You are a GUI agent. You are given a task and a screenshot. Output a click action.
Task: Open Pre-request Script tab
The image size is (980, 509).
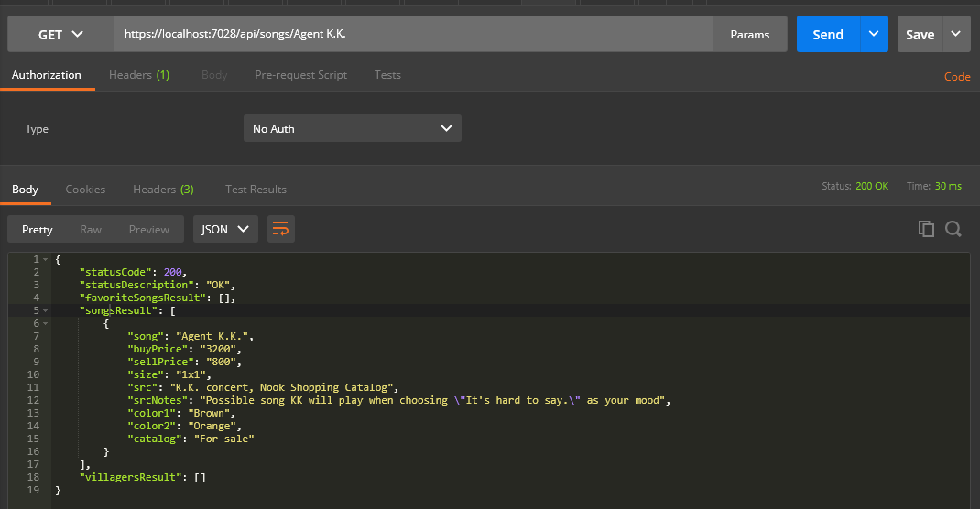300,75
